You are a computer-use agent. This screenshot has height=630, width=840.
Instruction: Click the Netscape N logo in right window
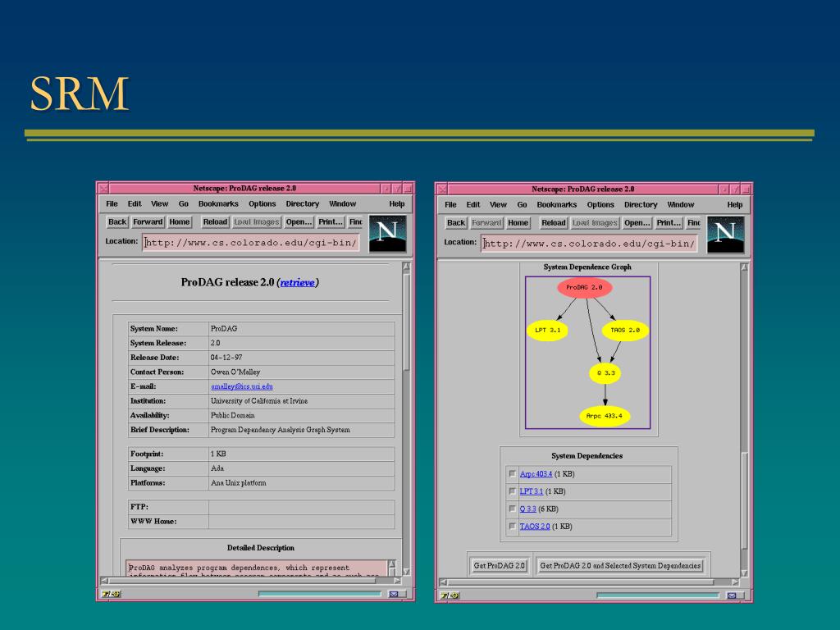725,235
